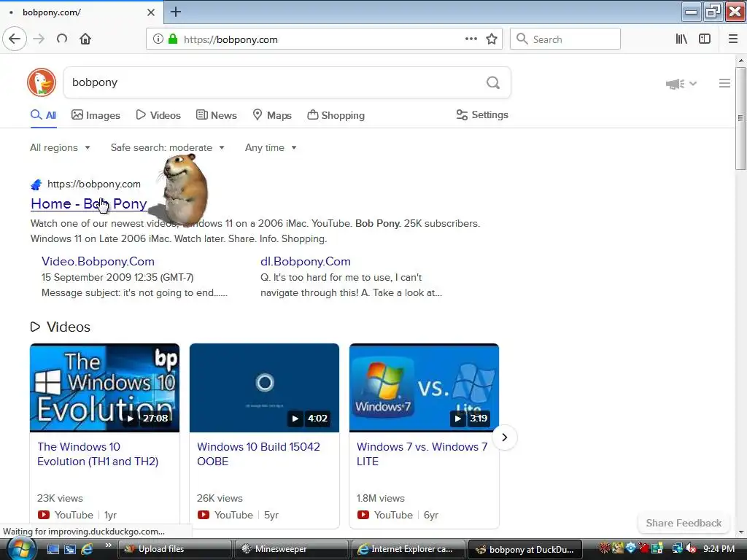
Task: Open a new tab with the plus button
Action: tap(176, 12)
